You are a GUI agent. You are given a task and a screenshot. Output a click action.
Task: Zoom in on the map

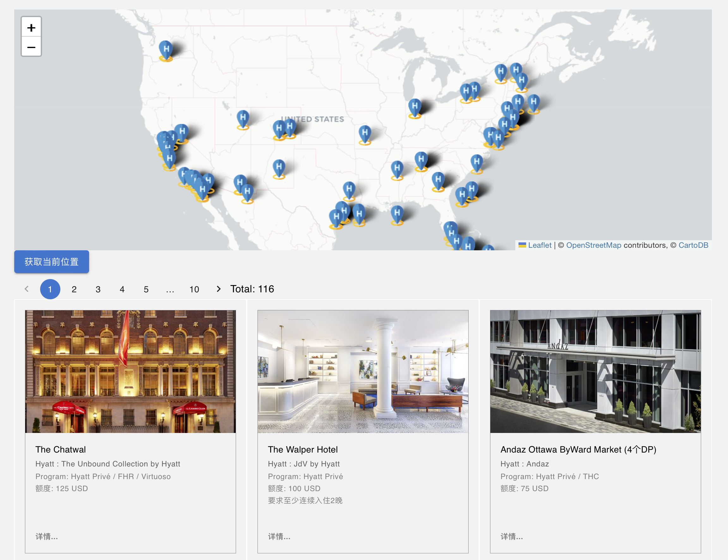pyautogui.click(x=31, y=27)
